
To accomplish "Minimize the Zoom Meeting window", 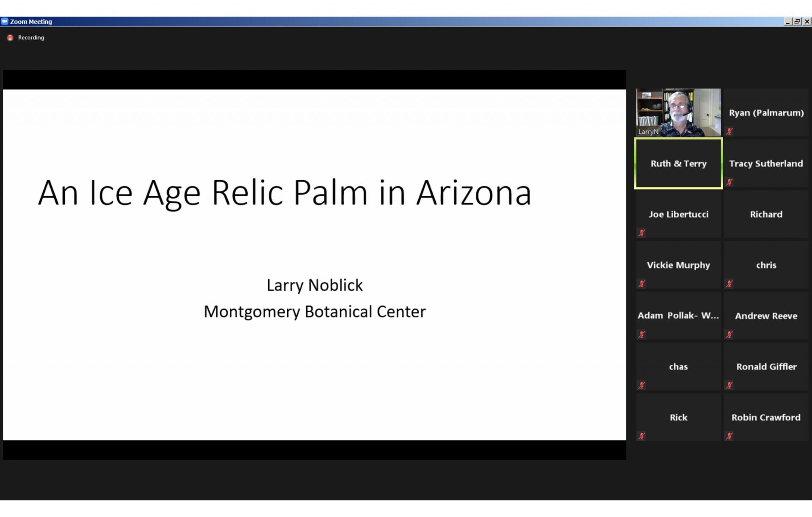I will [787, 22].
